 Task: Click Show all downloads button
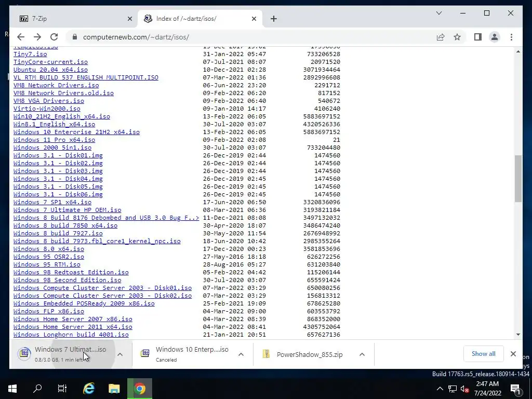pos(483,354)
